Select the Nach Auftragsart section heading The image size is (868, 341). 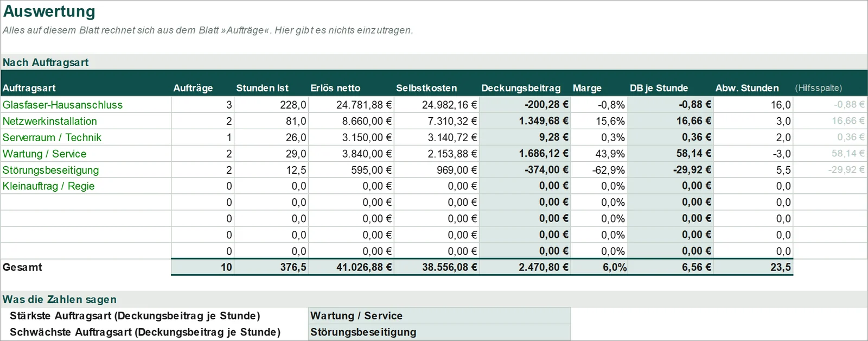(x=46, y=62)
